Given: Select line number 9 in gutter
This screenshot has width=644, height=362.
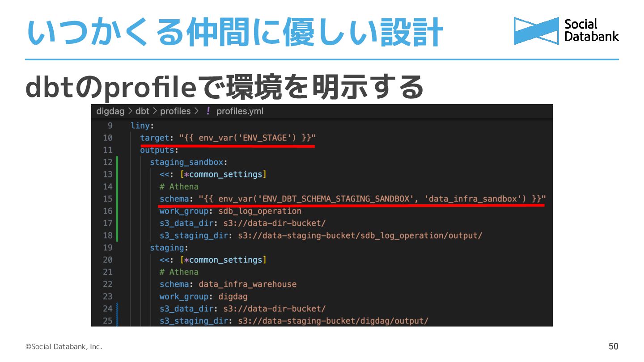Looking at the screenshot, I should click(x=110, y=126).
